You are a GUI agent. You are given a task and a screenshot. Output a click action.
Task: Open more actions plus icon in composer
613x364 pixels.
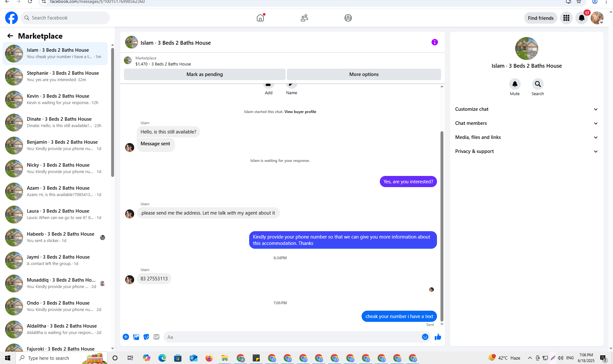(126, 337)
